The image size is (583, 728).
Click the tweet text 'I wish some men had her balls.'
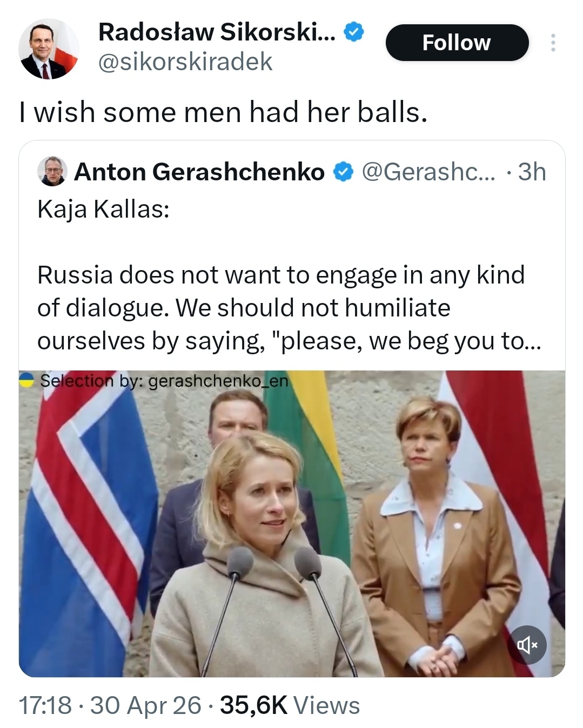[223, 112]
